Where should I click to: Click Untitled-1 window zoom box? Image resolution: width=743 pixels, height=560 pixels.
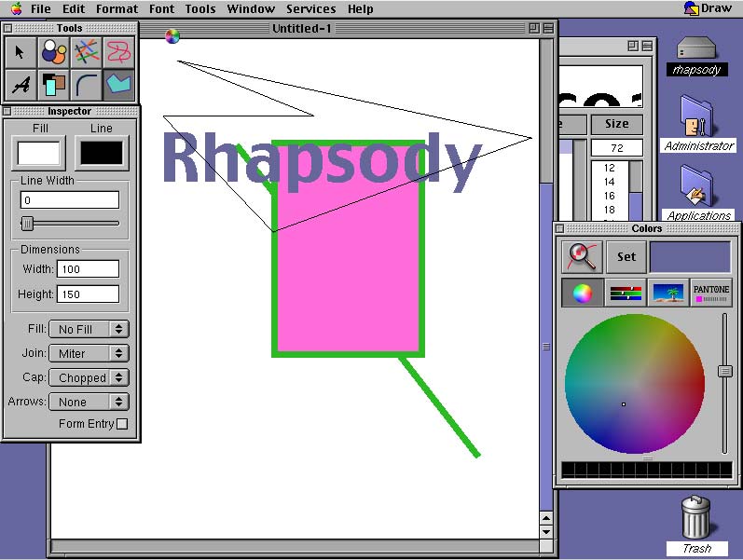pos(534,29)
